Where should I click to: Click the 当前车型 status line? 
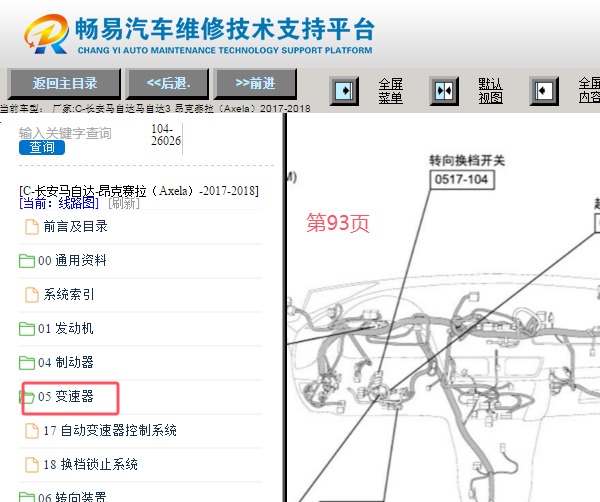point(155,109)
